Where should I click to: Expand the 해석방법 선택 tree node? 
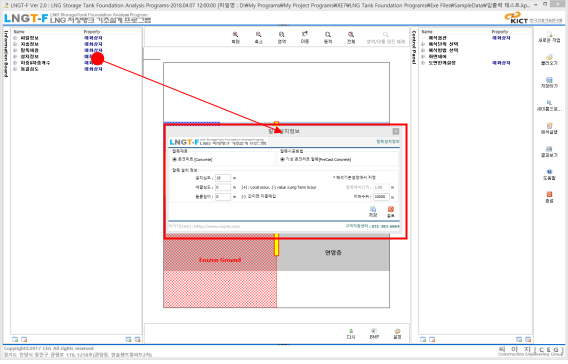(x=423, y=50)
